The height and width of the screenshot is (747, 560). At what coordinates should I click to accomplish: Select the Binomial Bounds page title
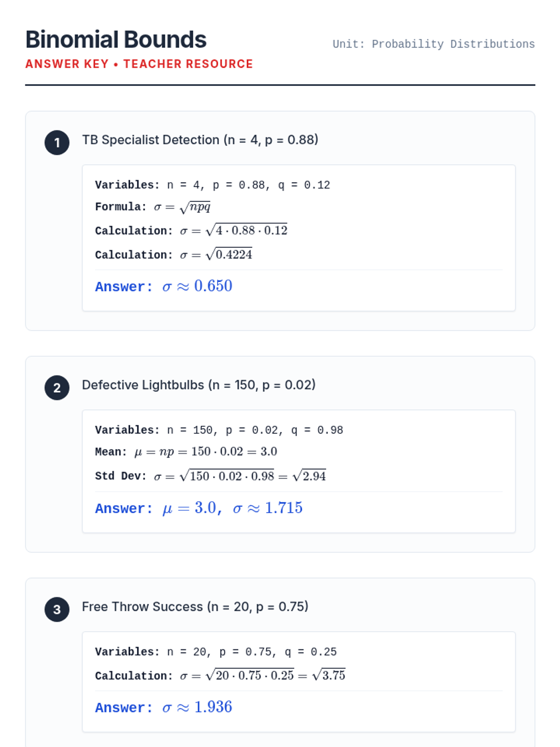coord(116,40)
